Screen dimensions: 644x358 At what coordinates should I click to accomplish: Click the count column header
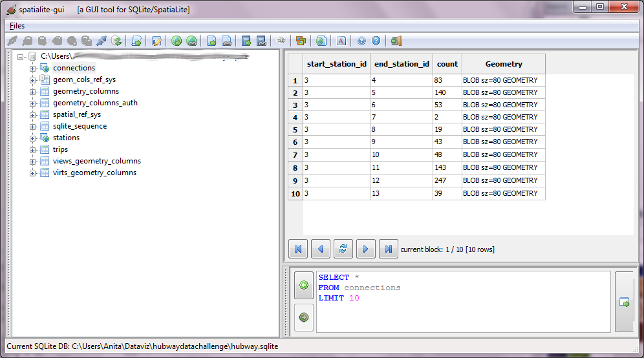pyautogui.click(x=447, y=64)
